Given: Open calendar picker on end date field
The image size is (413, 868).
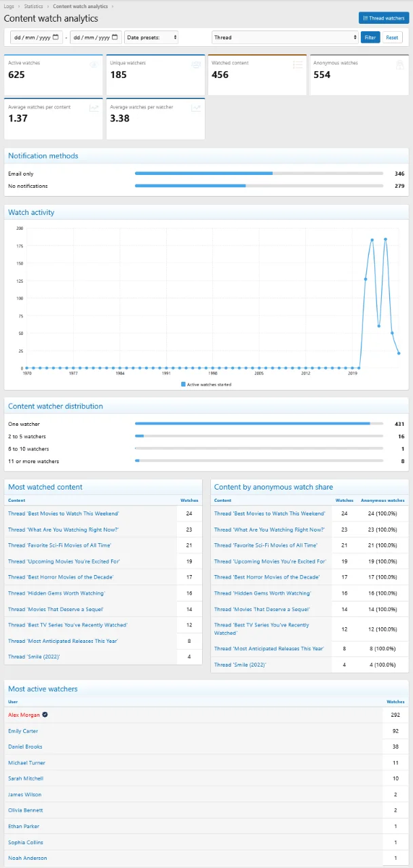Looking at the screenshot, I should pyautogui.click(x=115, y=37).
